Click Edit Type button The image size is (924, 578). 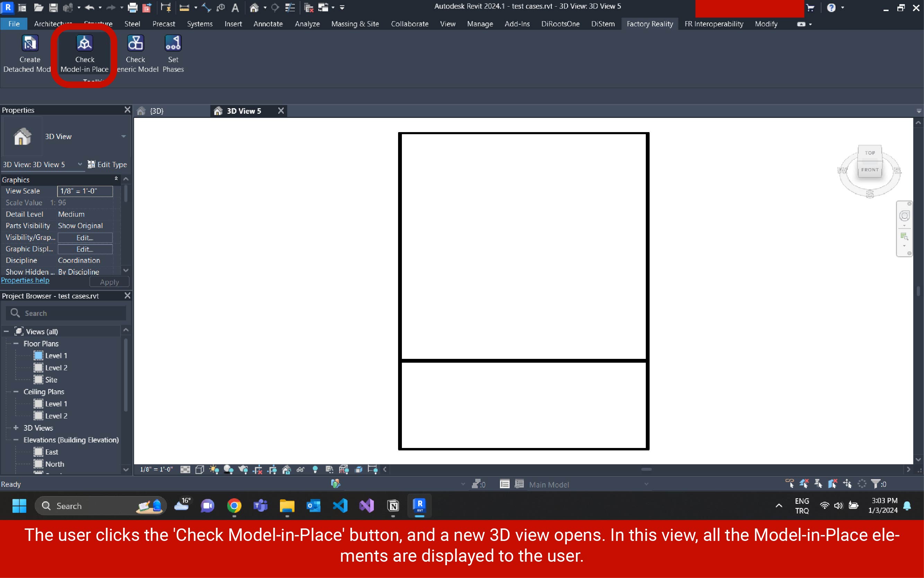pyautogui.click(x=107, y=164)
